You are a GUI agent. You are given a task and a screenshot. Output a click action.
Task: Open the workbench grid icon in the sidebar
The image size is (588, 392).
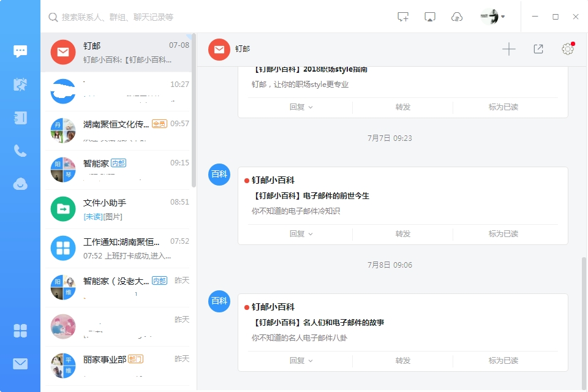20,331
